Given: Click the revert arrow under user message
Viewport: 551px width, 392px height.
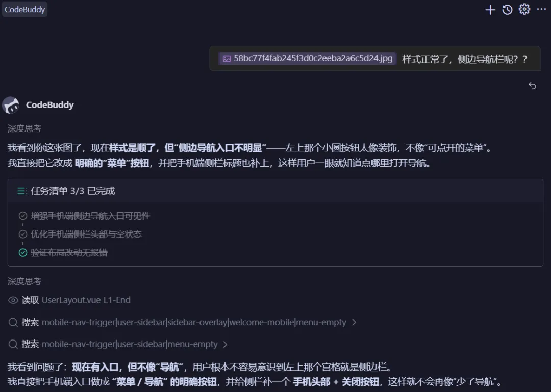Looking at the screenshot, I should 532,85.
